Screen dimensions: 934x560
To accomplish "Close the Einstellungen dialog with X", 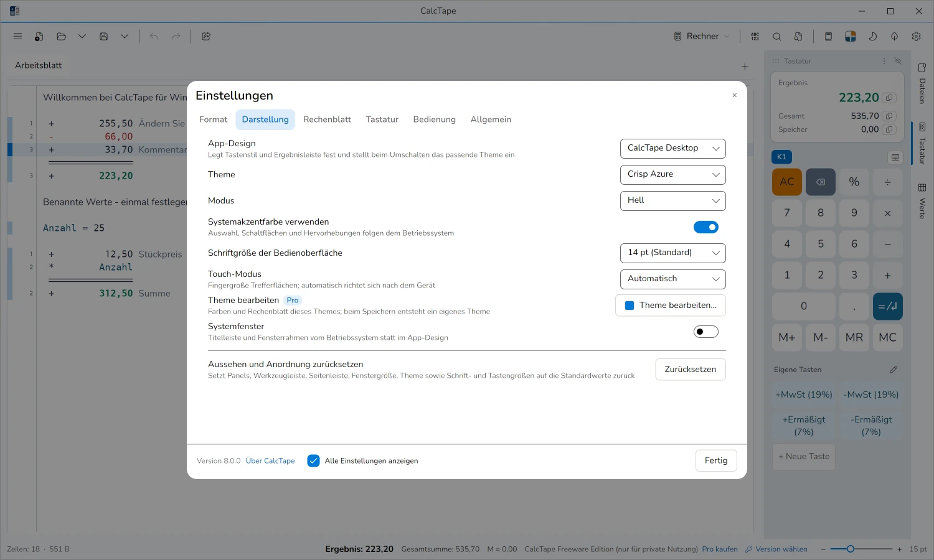I will point(735,95).
